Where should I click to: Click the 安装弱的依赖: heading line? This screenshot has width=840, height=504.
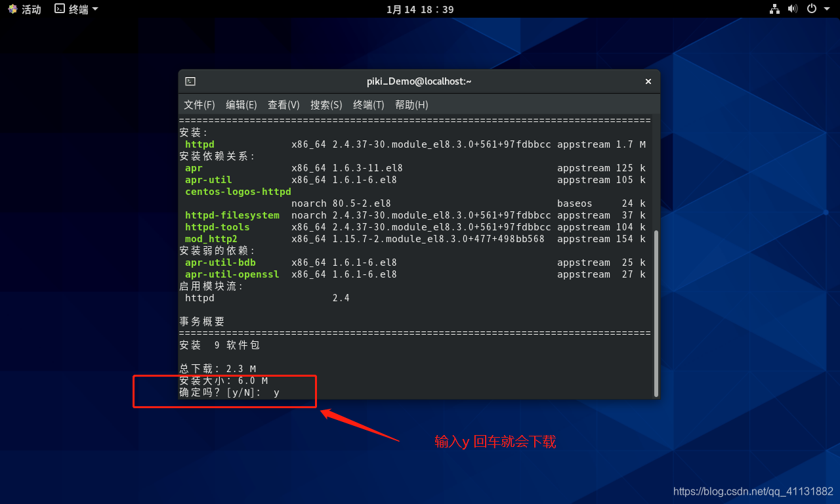pyautogui.click(x=217, y=251)
